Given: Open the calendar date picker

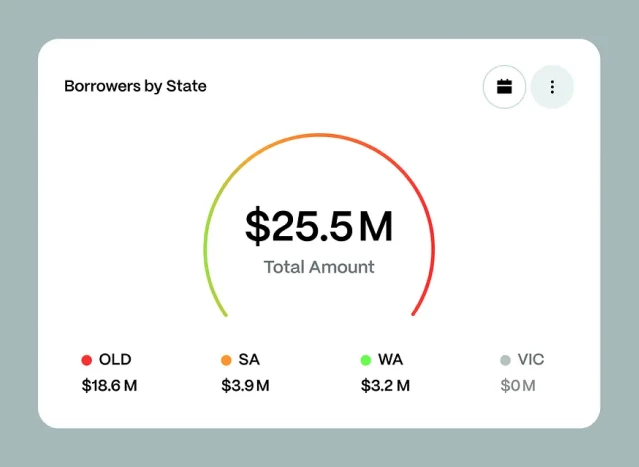Looking at the screenshot, I should (x=504, y=87).
